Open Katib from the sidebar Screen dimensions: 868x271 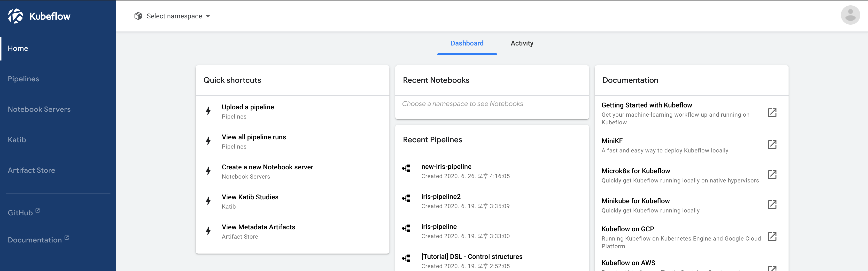(58, 140)
